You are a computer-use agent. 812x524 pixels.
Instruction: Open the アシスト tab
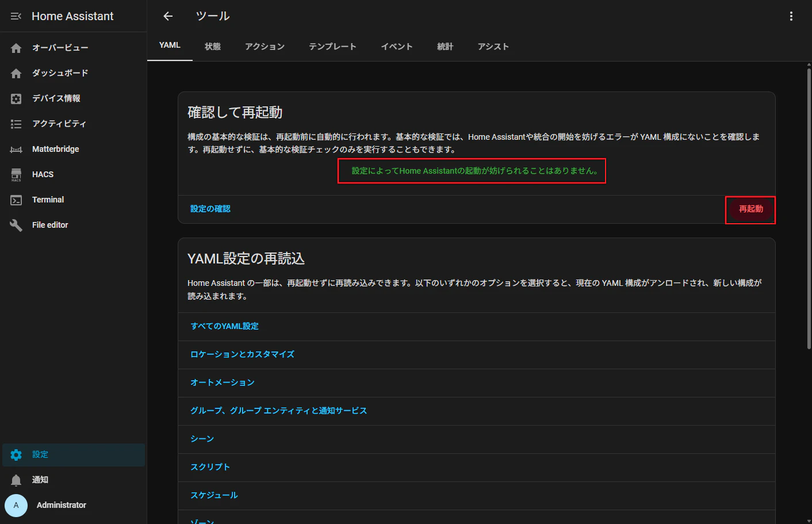tap(493, 47)
